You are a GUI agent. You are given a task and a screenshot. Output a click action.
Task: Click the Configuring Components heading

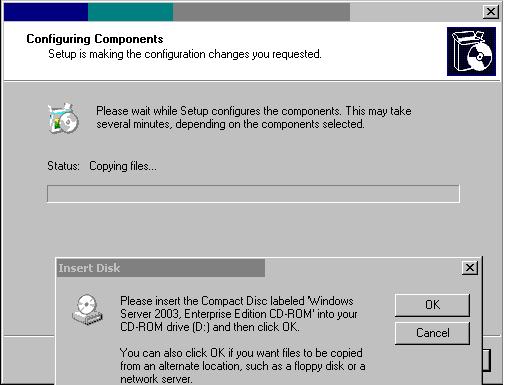(x=95, y=39)
